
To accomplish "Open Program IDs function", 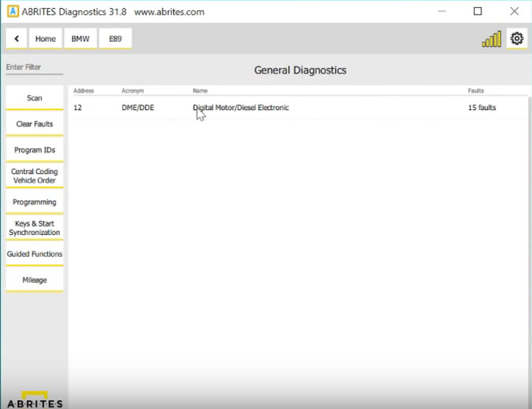I will pos(34,150).
